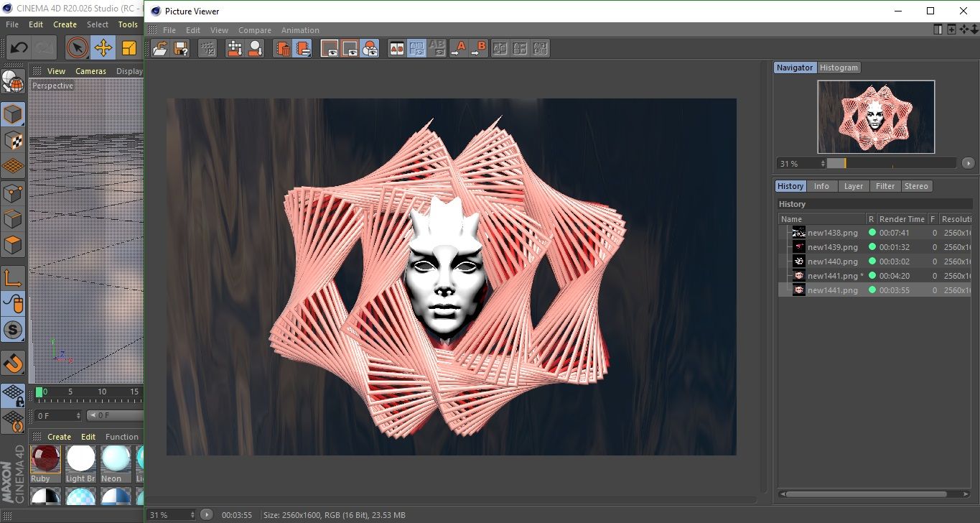Switch to the Filter tab
The height and width of the screenshot is (523, 980).
tap(885, 186)
